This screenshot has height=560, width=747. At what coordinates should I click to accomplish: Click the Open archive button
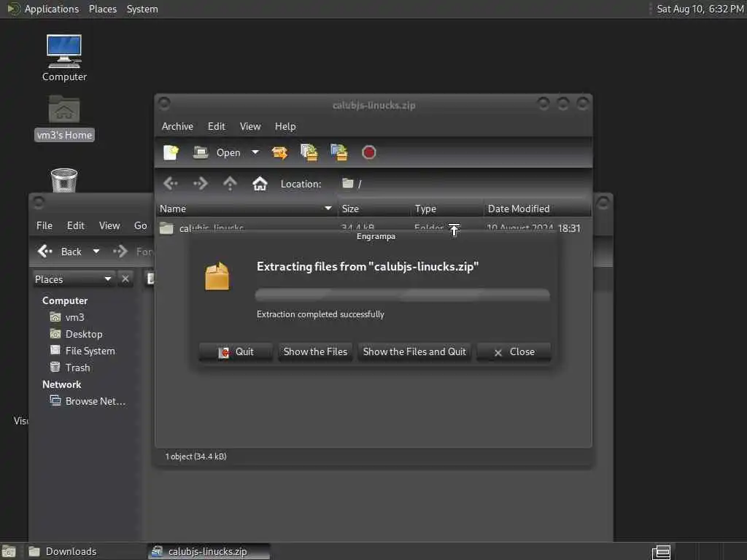tap(217, 152)
